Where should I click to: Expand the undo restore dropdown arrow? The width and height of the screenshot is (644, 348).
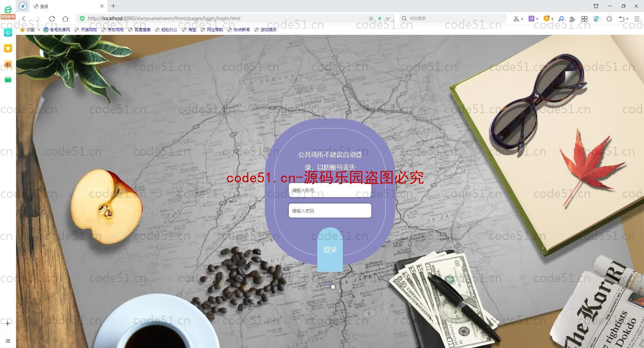click(x=627, y=19)
